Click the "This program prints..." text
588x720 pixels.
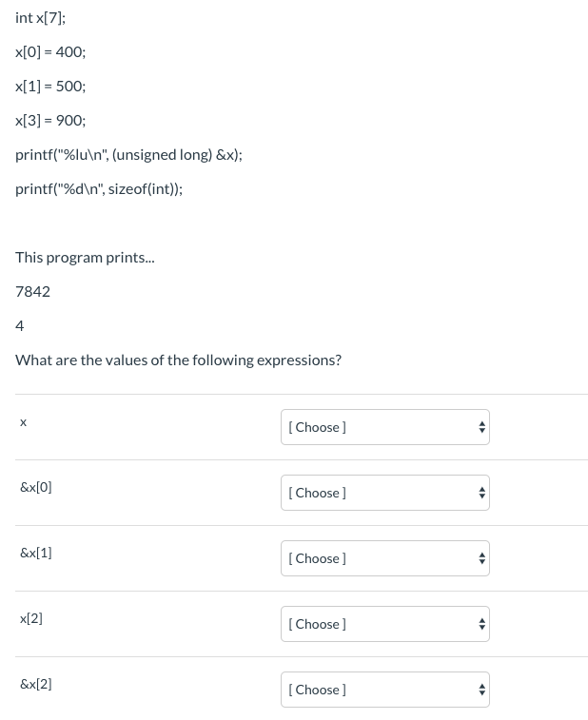point(85,257)
